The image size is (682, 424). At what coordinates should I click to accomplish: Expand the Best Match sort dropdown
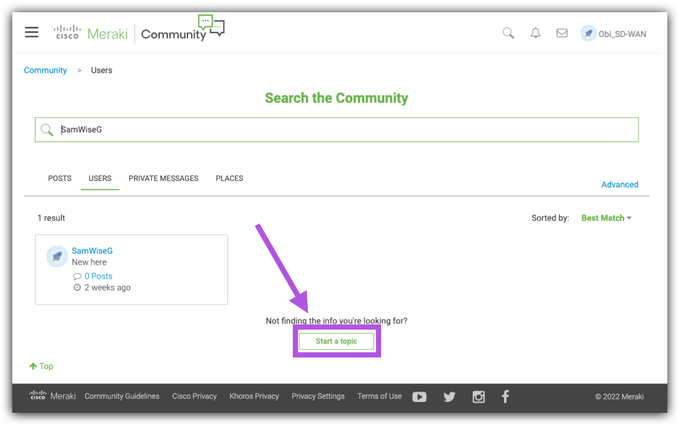pos(606,218)
